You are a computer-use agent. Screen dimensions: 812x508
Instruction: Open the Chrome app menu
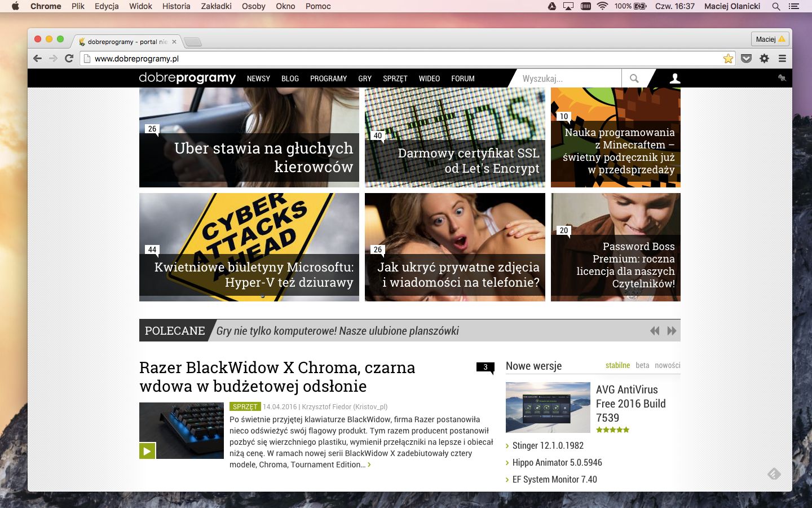(x=46, y=6)
